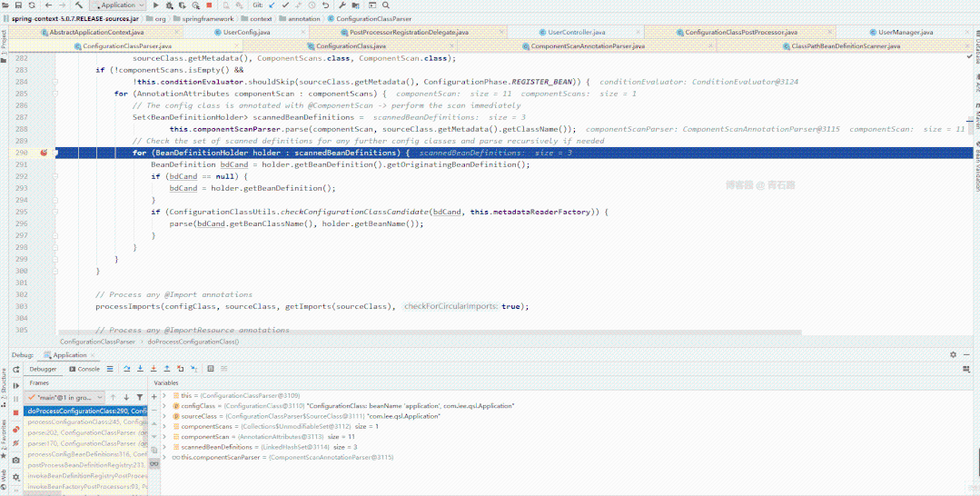Click the Evaluate Expression calculator icon

pos(211,369)
